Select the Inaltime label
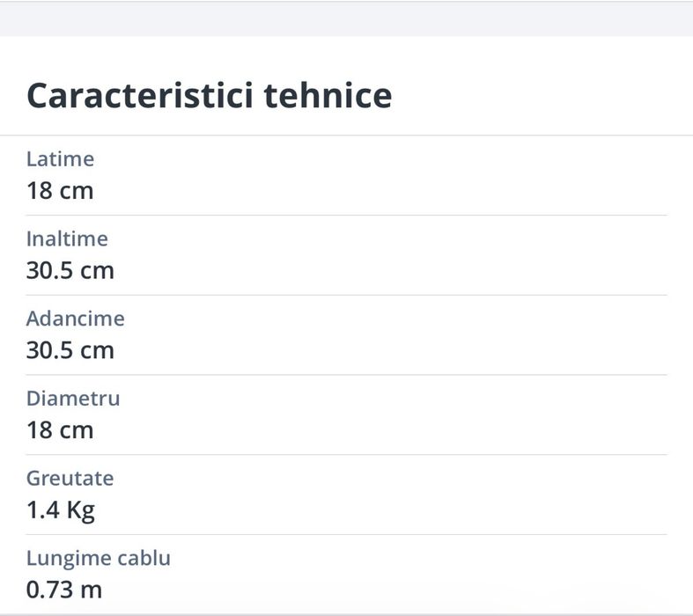Image resolution: width=693 pixels, height=616 pixels. click(x=67, y=238)
